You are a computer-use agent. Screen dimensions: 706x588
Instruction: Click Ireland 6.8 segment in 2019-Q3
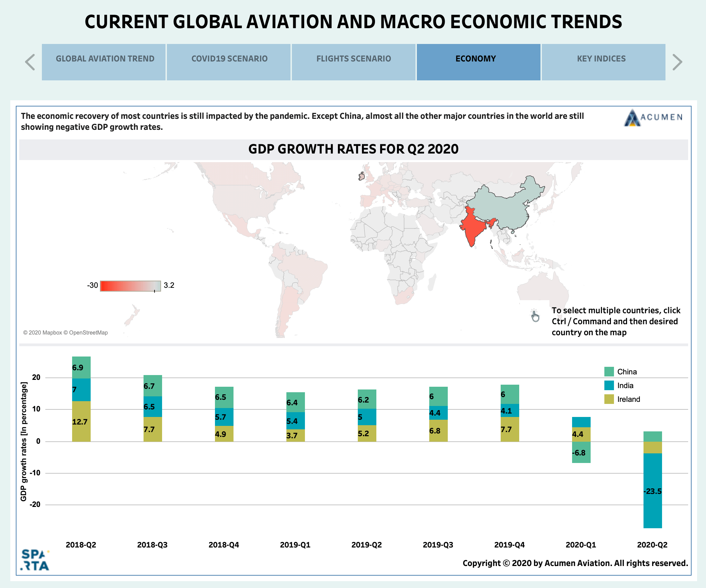click(439, 430)
